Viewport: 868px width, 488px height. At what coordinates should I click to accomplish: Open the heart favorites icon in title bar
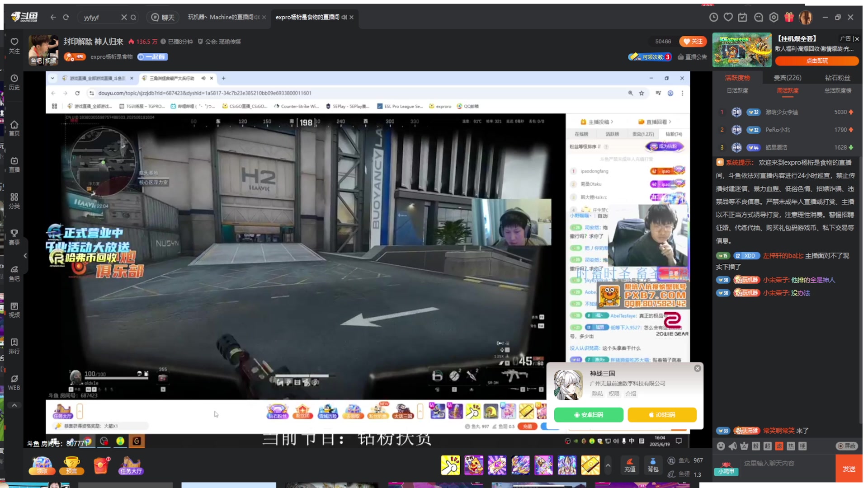coord(728,17)
